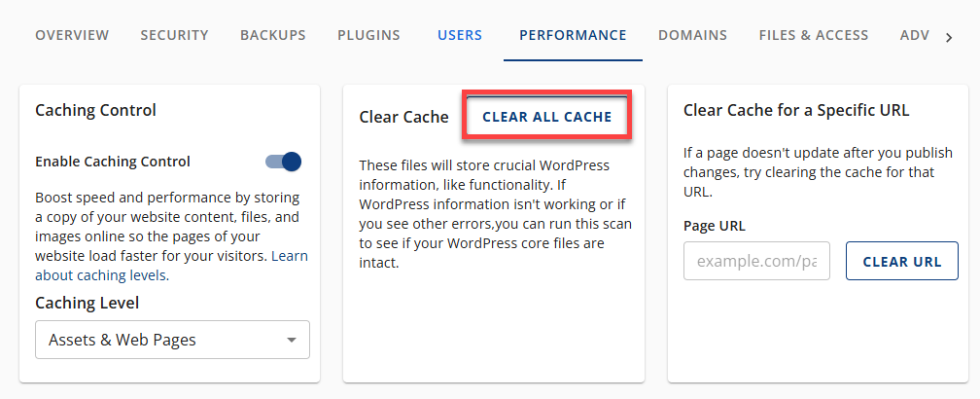Image resolution: width=980 pixels, height=399 pixels.
Task: Open the Users tab
Action: [x=460, y=35]
